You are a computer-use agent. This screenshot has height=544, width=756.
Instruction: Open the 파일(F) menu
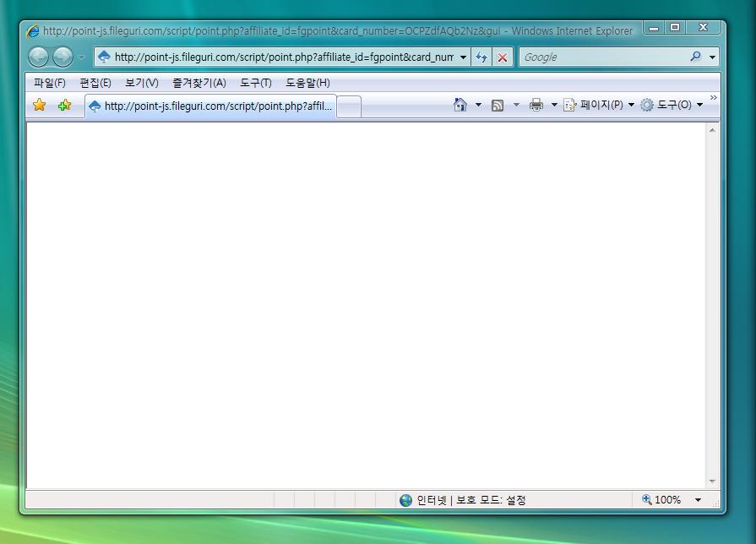(50, 83)
